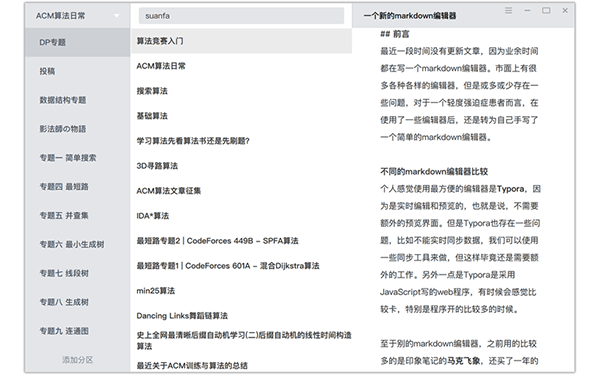This screenshot has width=600, height=375.
Task: Open the article 算法竞赛入门
Action: (x=241, y=41)
